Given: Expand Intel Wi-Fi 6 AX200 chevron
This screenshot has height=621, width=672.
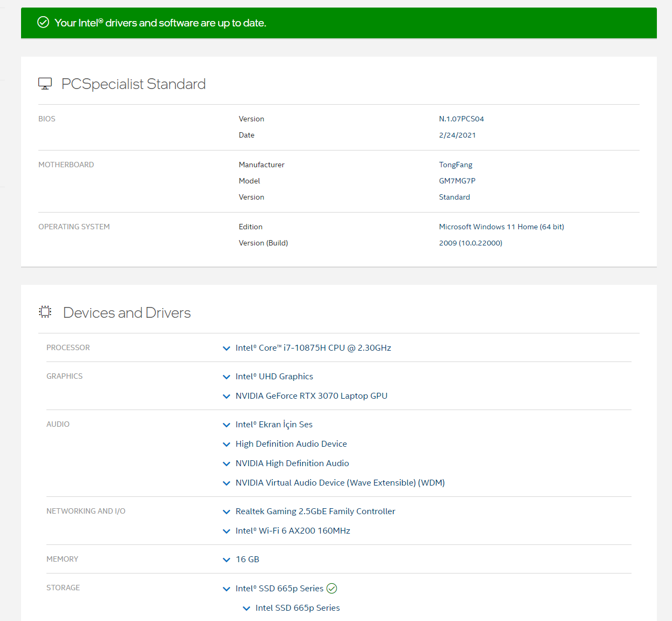Looking at the screenshot, I should [x=227, y=531].
